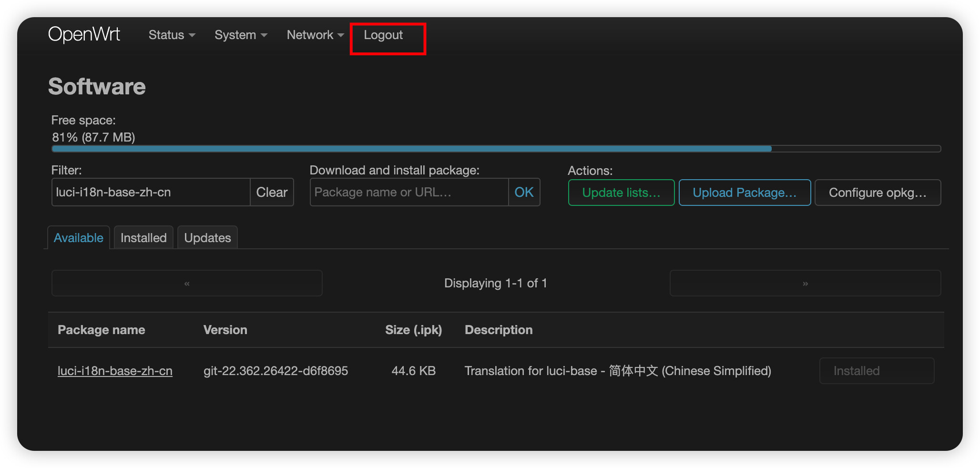The height and width of the screenshot is (468, 980).
Task: Open Configure opkg settings
Action: click(878, 193)
